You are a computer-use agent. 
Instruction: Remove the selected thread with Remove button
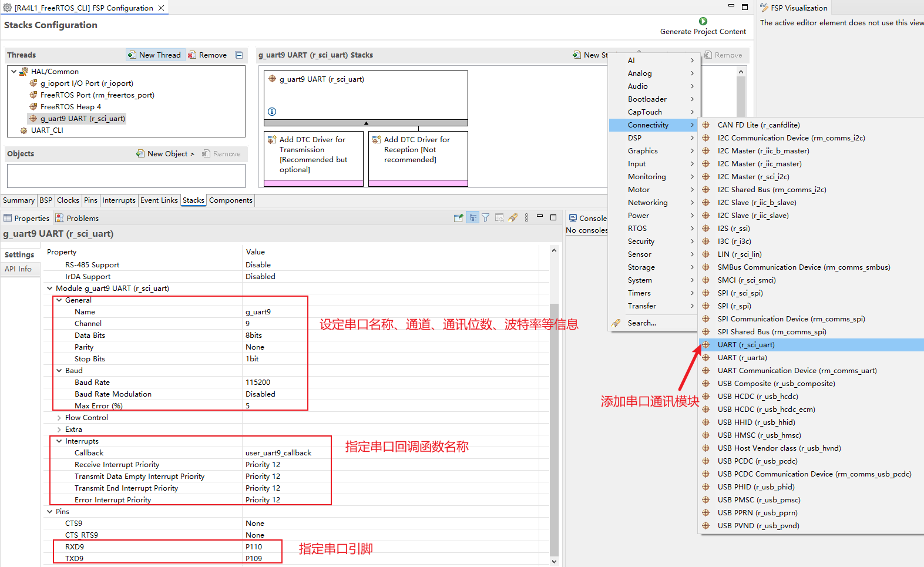pyautogui.click(x=207, y=55)
